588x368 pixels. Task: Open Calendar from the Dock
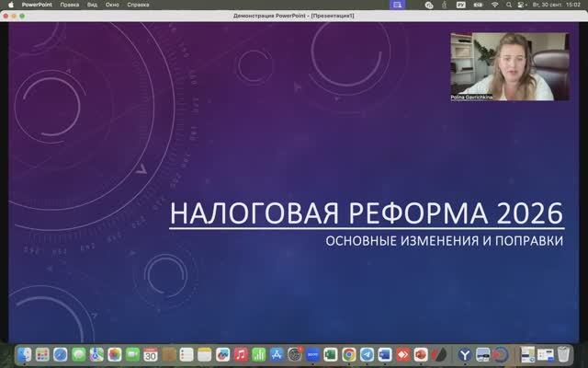(150, 354)
